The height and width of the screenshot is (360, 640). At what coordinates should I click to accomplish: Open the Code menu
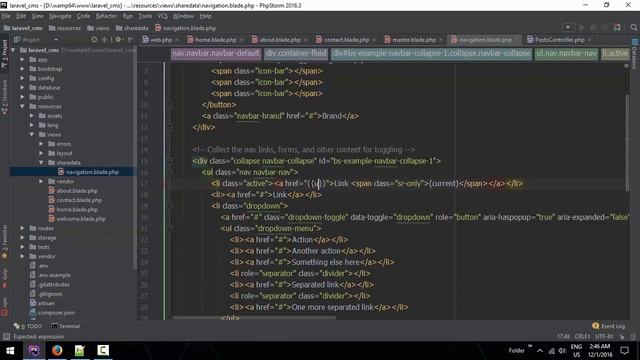pos(83,16)
